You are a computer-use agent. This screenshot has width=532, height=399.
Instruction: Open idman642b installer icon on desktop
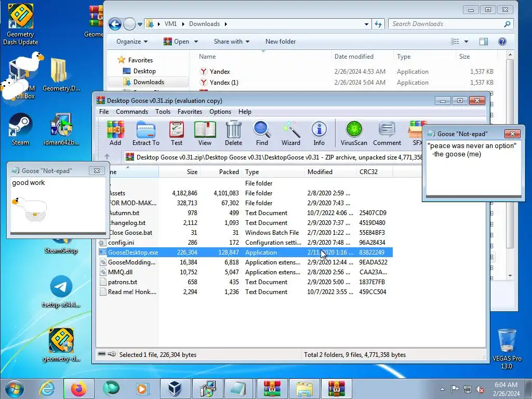(61, 129)
